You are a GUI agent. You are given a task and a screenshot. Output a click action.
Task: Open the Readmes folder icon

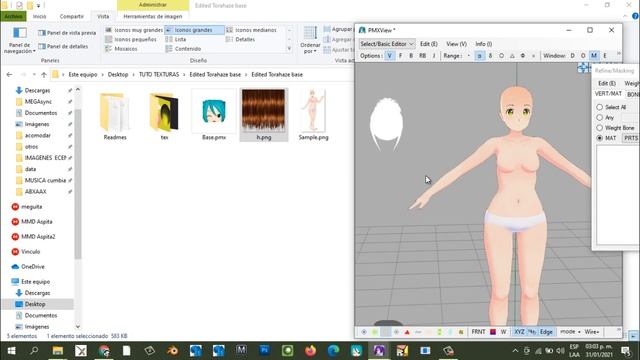click(x=115, y=112)
